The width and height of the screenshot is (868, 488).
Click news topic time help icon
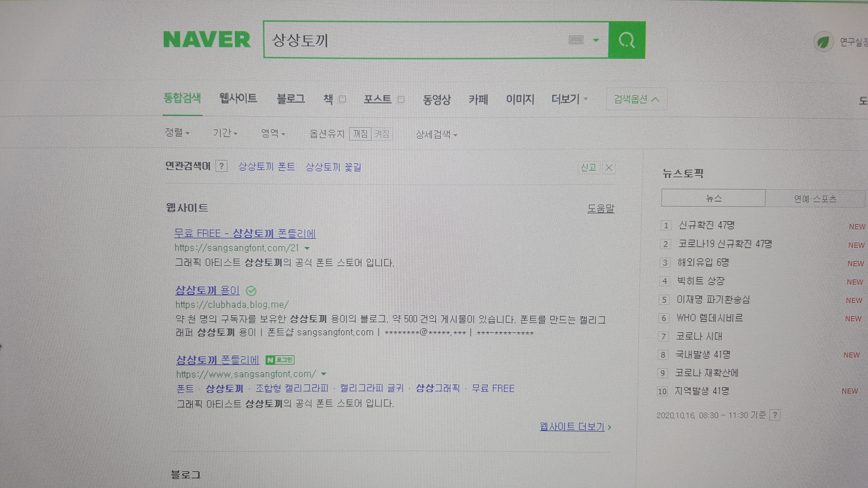[x=775, y=415]
